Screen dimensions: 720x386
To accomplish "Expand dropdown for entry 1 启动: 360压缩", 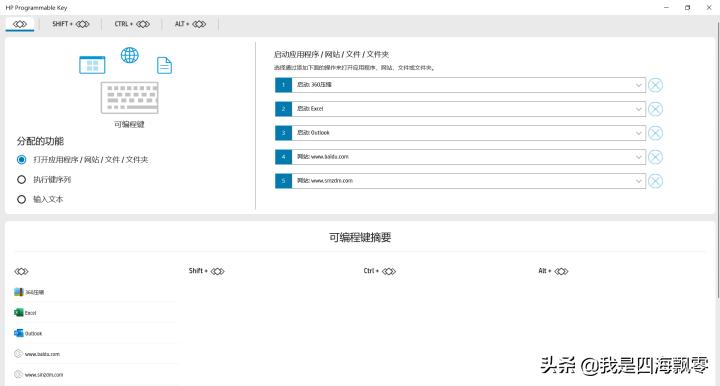I will coord(638,85).
